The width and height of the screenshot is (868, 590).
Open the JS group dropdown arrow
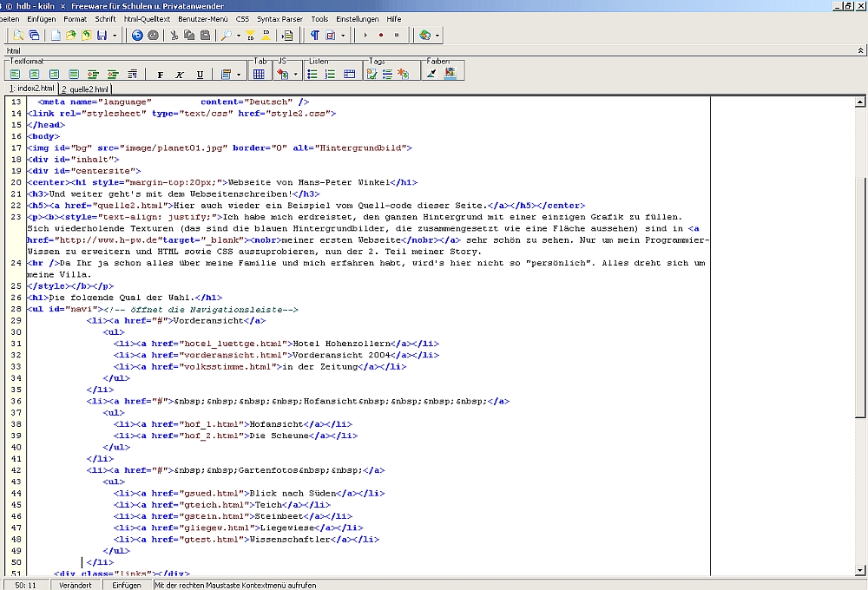tap(298, 75)
